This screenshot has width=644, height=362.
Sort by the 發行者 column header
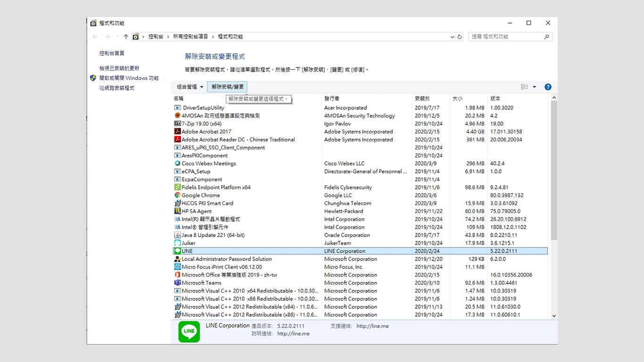click(367, 99)
